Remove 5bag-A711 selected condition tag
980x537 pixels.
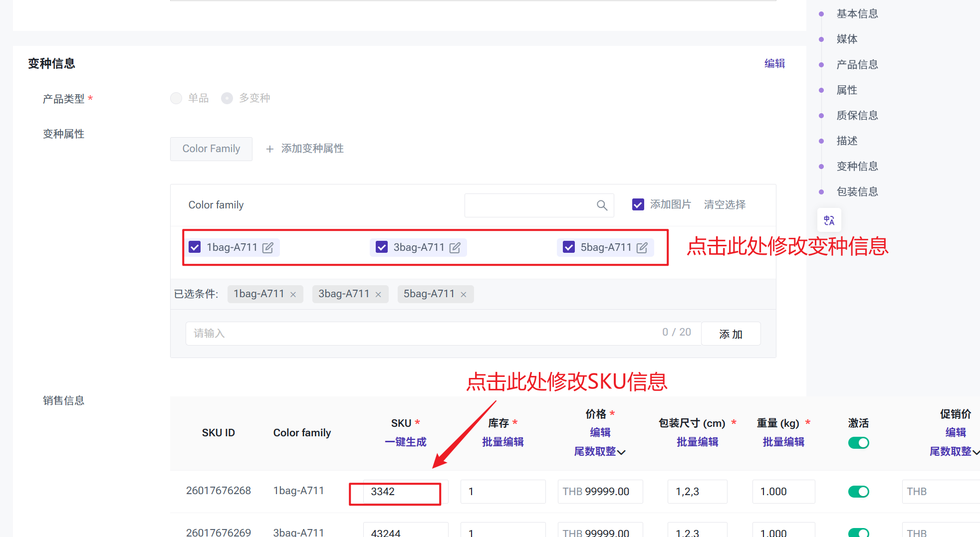(464, 295)
